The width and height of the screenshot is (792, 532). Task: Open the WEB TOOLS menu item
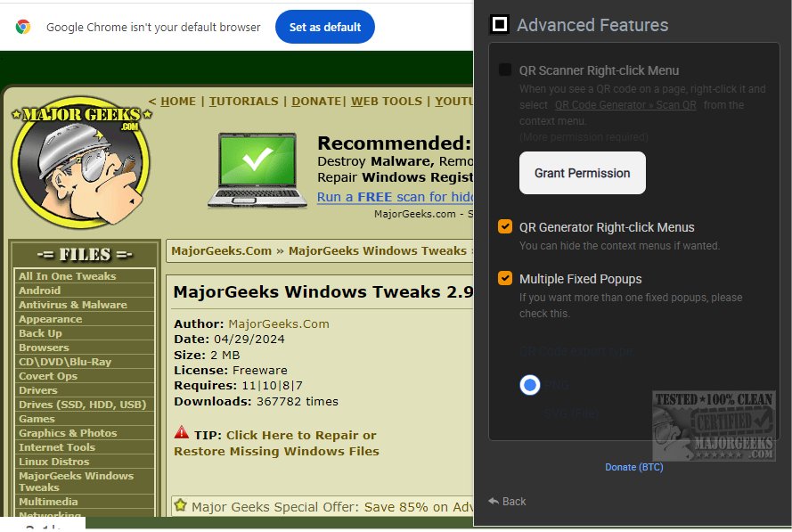(387, 101)
